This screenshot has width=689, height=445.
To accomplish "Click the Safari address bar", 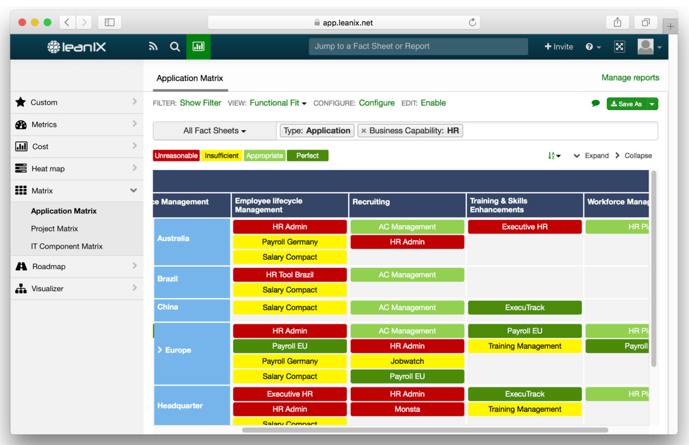I will (344, 22).
